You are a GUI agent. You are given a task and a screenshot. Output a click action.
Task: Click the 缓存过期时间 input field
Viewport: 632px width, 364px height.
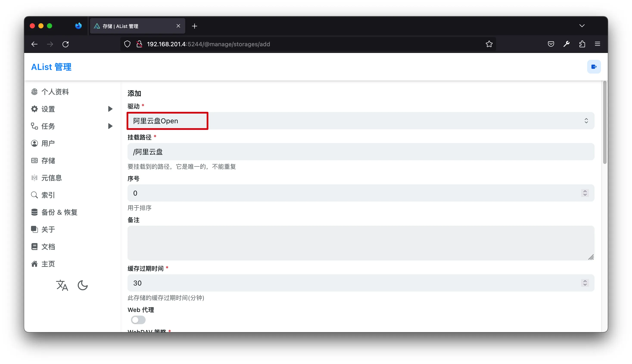pos(361,283)
